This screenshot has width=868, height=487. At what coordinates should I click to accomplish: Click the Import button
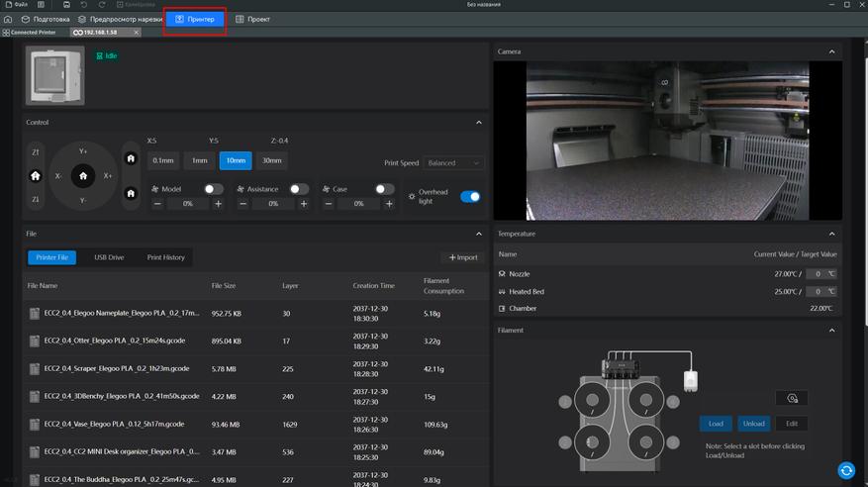[463, 257]
